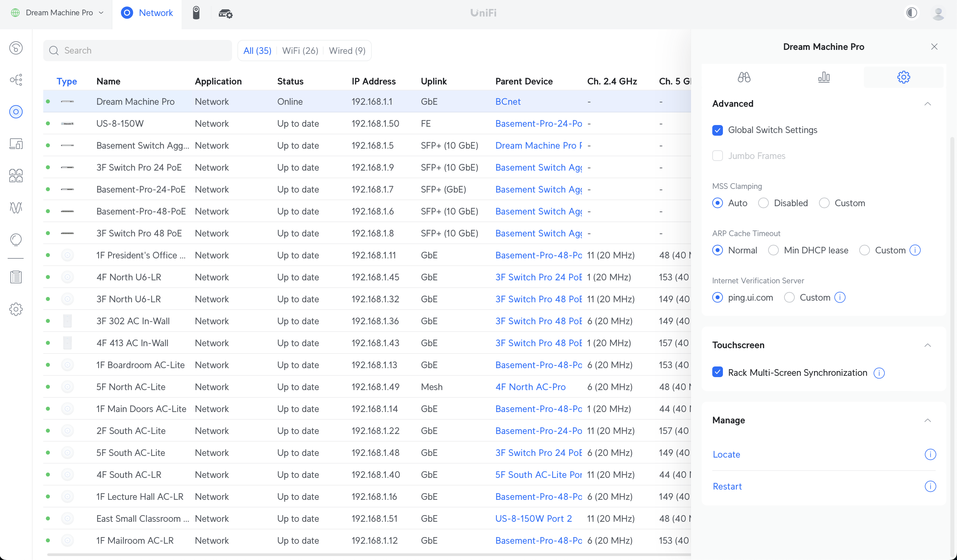This screenshot has height=560, width=957.
Task: Open the topology icon in left sidebar
Action: pos(16,80)
